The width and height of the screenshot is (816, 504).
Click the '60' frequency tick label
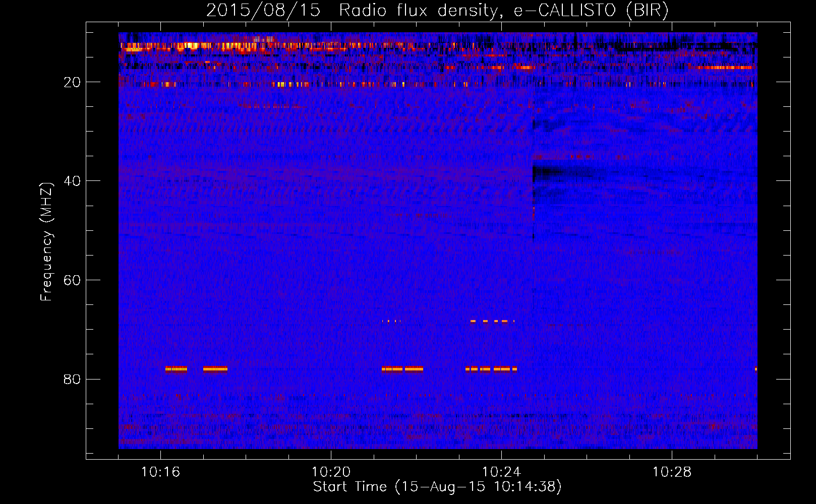pos(73,280)
